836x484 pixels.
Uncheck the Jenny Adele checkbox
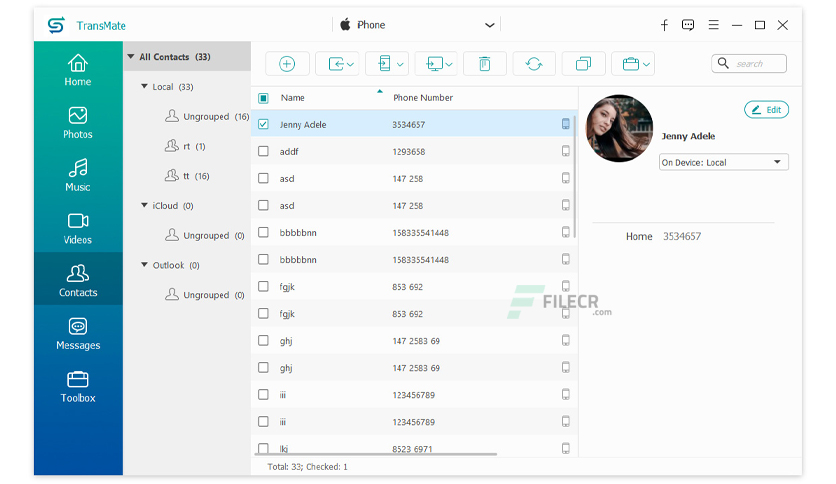(x=263, y=124)
